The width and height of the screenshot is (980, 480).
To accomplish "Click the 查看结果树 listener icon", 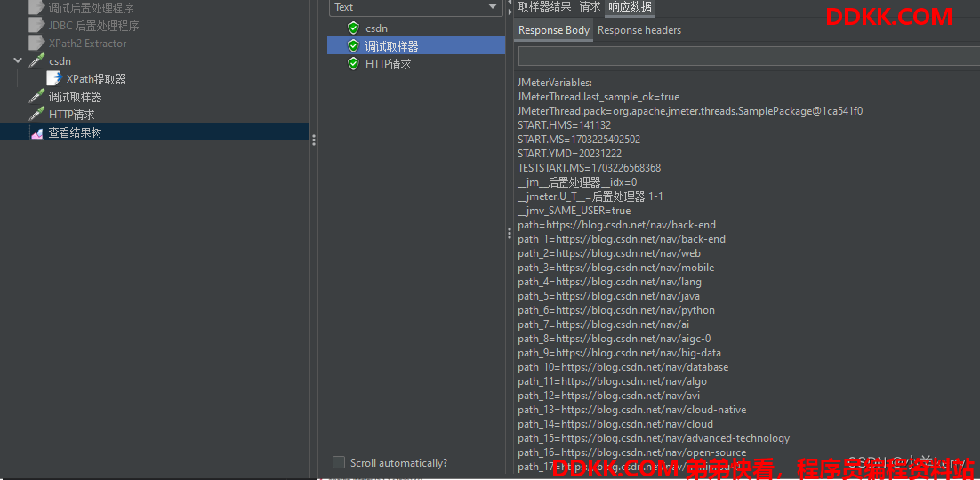I will point(37,132).
